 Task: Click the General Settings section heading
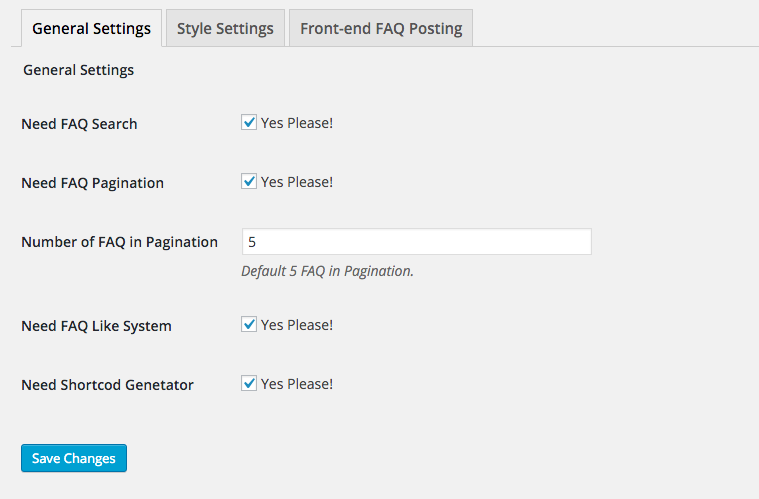click(x=78, y=70)
